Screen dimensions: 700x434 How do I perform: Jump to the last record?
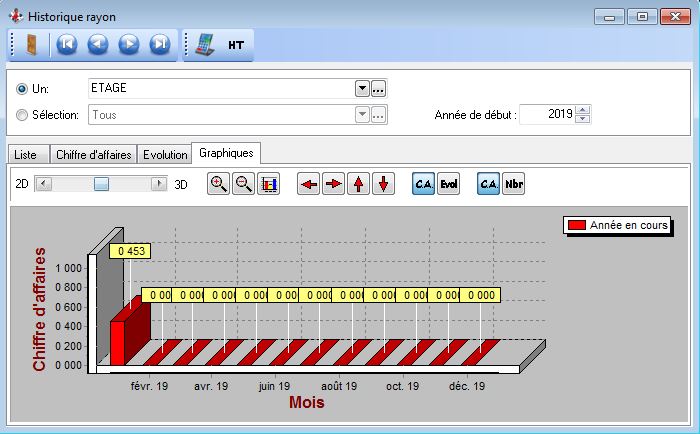(x=159, y=44)
